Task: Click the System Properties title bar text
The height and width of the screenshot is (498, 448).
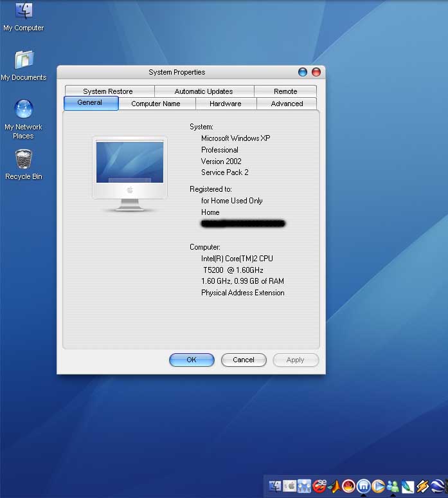Action: pyautogui.click(x=177, y=72)
